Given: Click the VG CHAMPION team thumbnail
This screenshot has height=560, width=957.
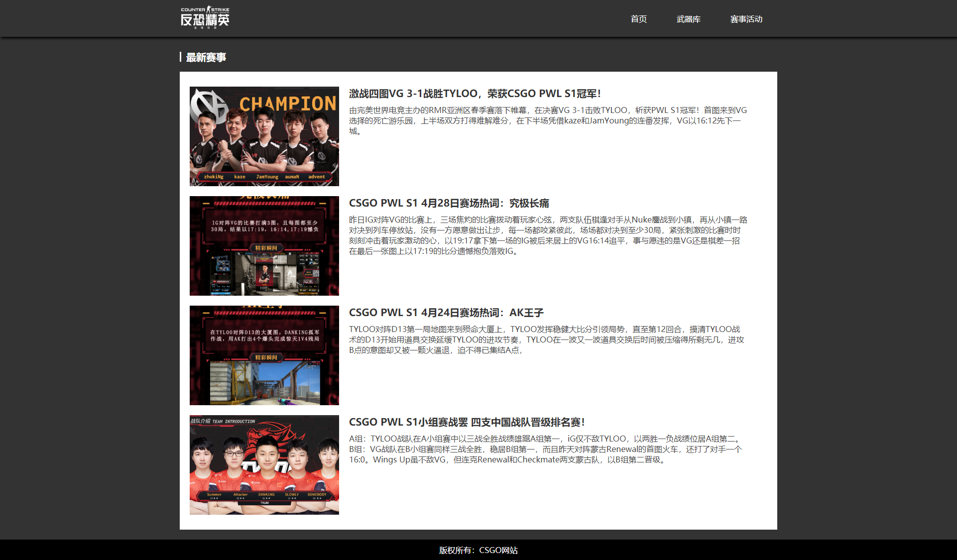Looking at the screenshot, I should 264,136.
